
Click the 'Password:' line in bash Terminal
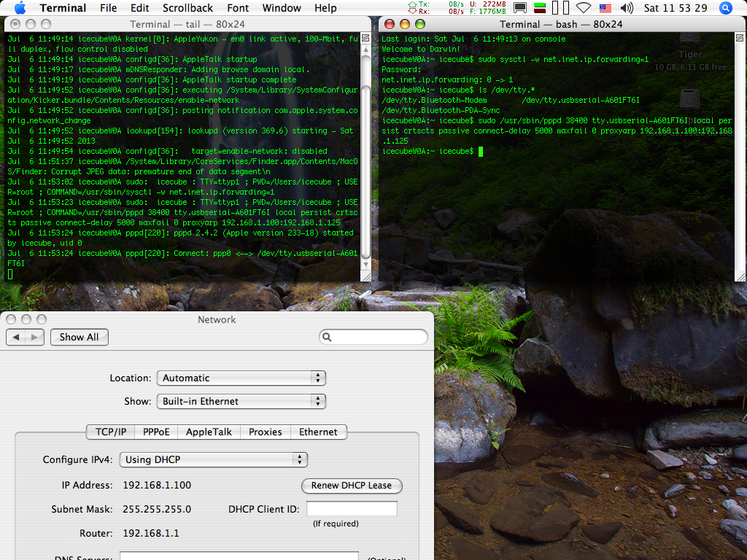(x=401, y=69)
